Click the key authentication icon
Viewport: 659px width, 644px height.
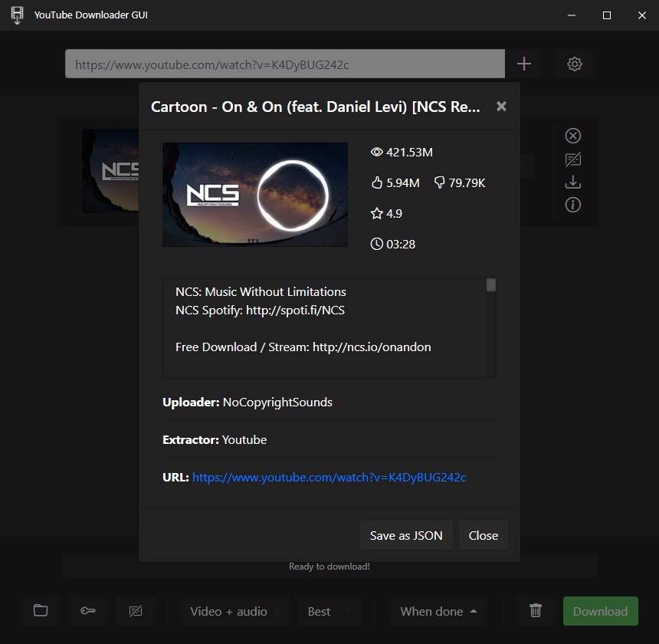pos(88,610)
